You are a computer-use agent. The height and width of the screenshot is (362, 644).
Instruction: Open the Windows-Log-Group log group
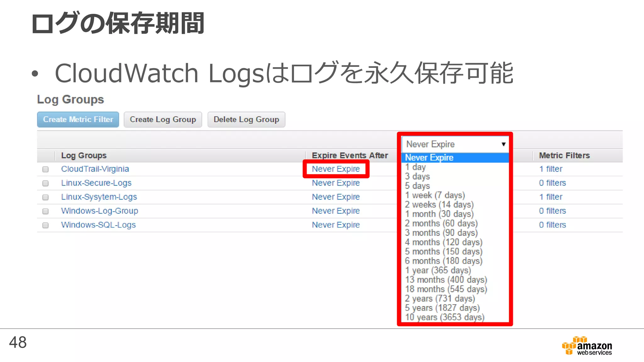click(100, 211)
